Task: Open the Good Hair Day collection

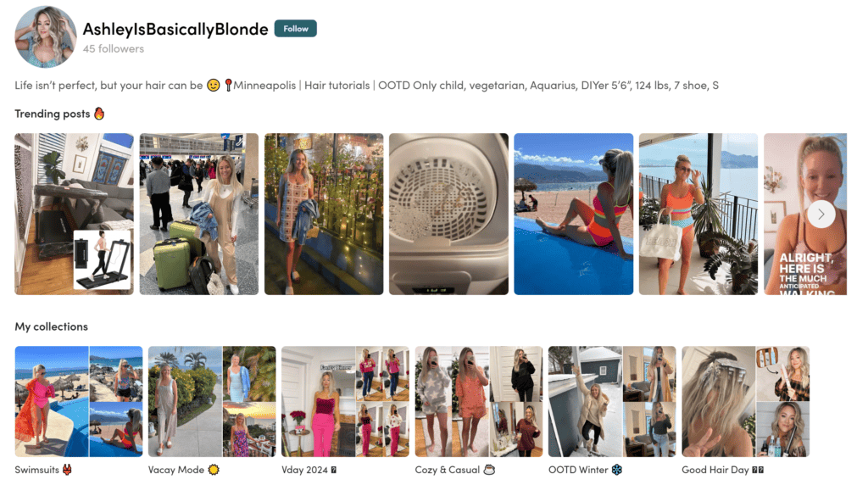Action: click(746, 401)
